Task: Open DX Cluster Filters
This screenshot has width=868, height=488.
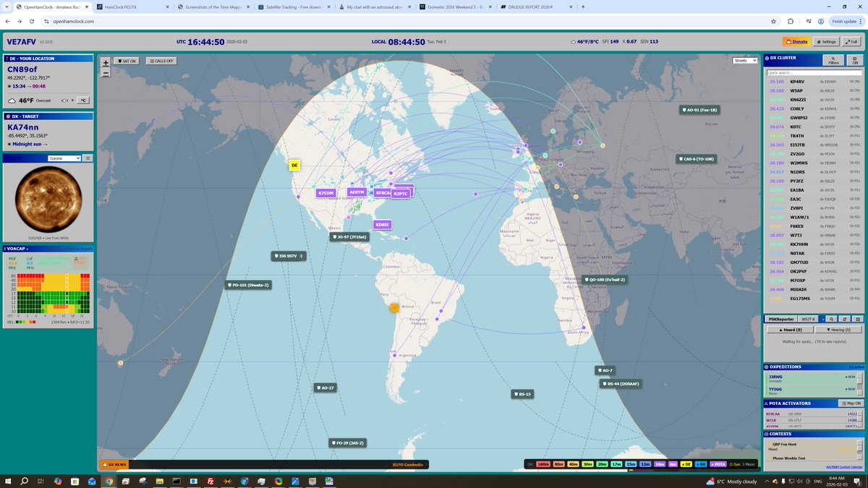Action: (833, 61)
